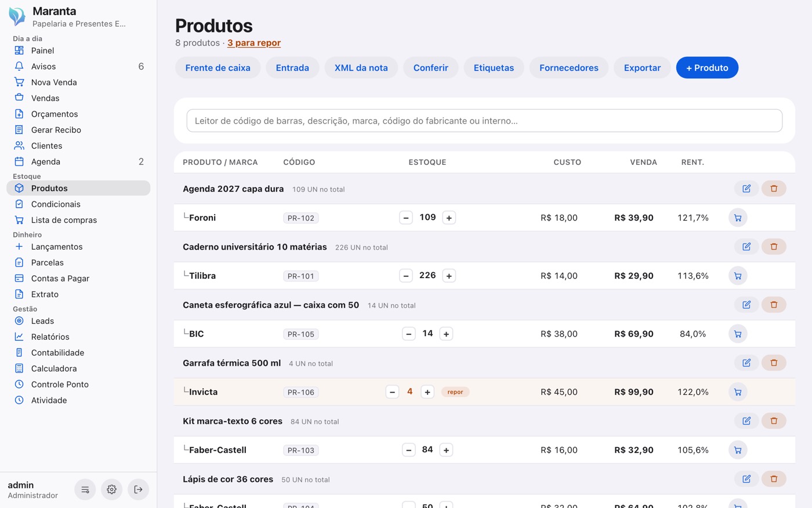Click the Etiquetas button
The width and height of the screenshot is (812, 508).
(494, 68)
